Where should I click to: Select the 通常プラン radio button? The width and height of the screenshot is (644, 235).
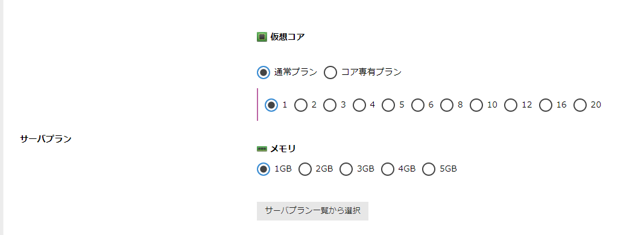pyautogui.click(x=264, y=72)
